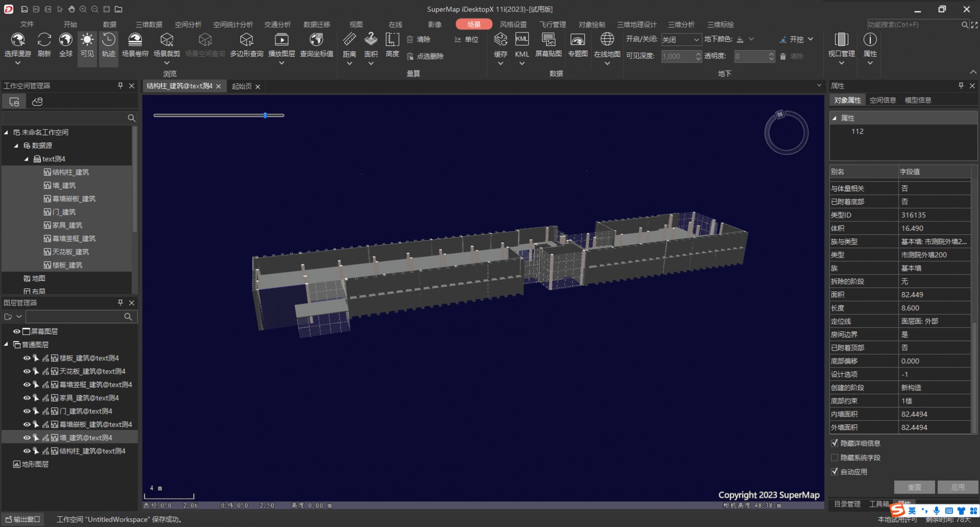Open the 缓存 cache tool
The height and width of the screenshot is (527, 980).
point(500,44)
